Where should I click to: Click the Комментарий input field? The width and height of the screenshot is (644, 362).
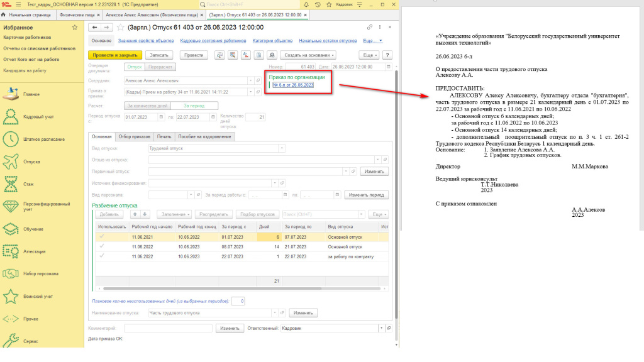[168, 328]
